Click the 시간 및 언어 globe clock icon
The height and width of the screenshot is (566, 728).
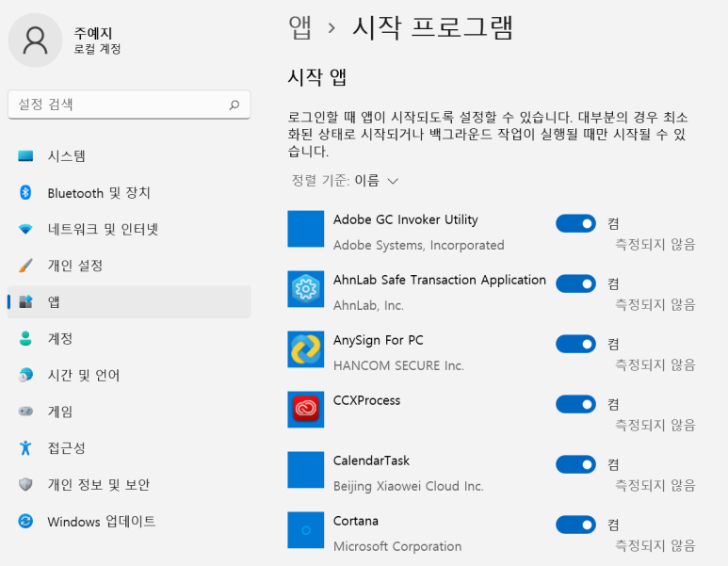25,375
